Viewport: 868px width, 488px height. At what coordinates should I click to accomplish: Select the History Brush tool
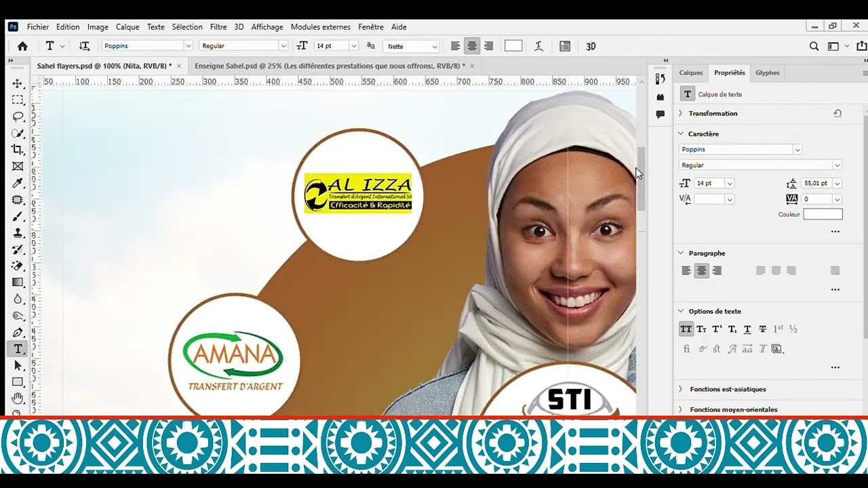pos(18,249)
